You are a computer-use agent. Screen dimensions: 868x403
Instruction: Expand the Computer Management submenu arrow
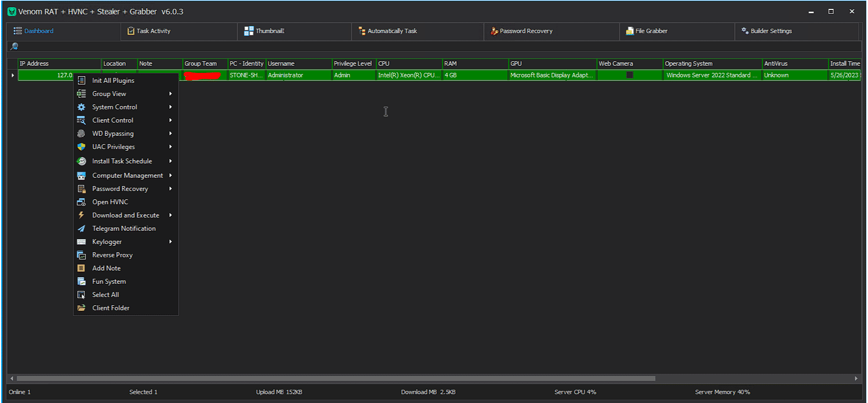171,176
